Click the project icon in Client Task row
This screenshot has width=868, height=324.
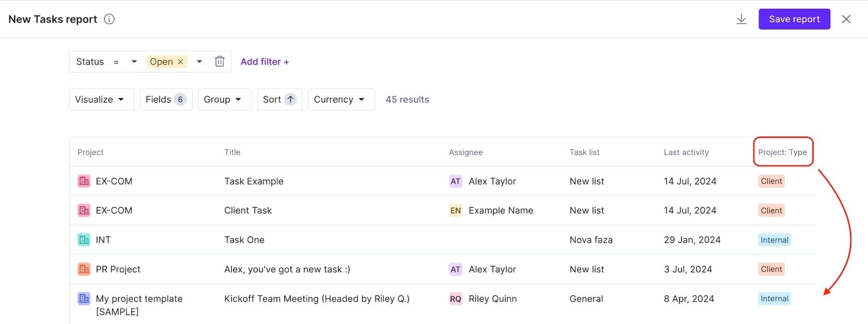[x=84, y=210]
